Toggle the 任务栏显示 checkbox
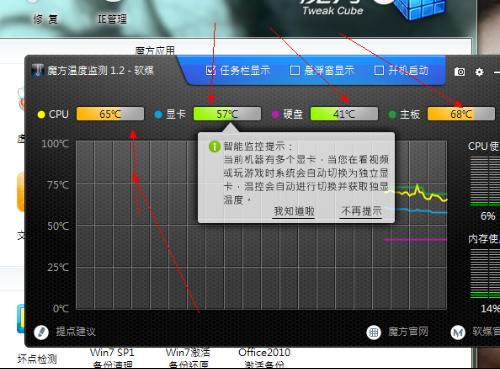This screenshot has width=500, height=369. (x=211, y=70)
